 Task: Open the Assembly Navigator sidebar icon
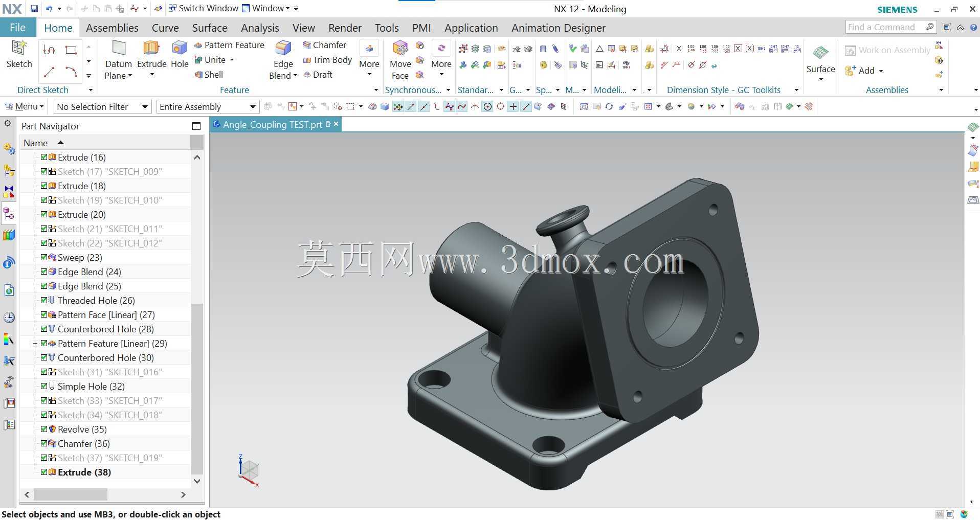(9, 170)
